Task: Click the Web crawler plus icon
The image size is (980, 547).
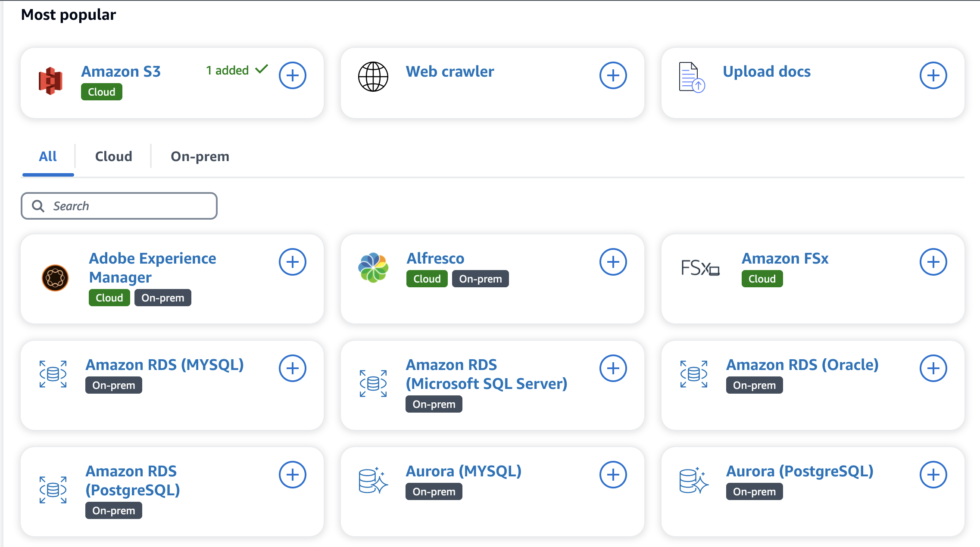Action: coord(613,76)
